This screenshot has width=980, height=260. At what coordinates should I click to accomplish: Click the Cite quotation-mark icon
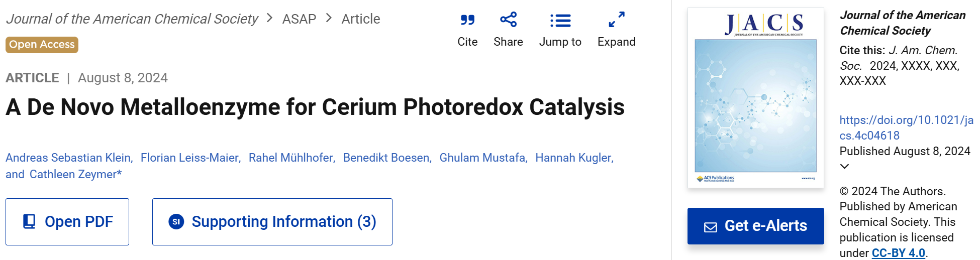[467, 20]
